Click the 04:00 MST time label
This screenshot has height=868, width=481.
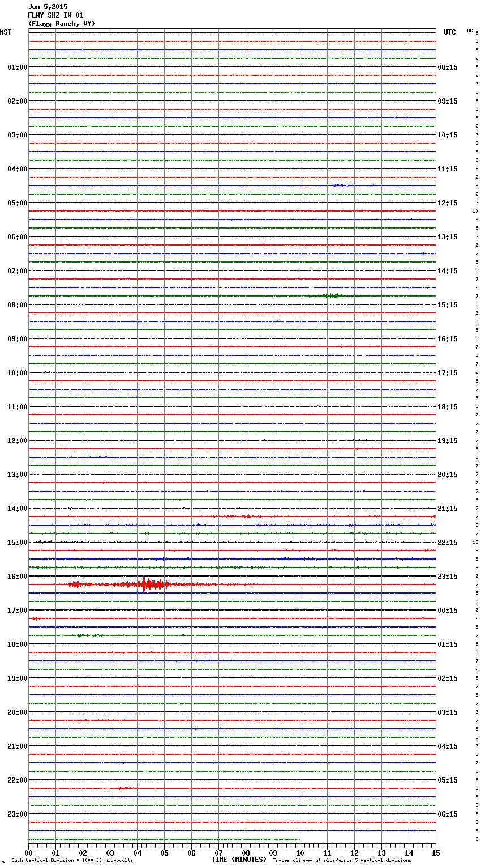coord(18,169)
